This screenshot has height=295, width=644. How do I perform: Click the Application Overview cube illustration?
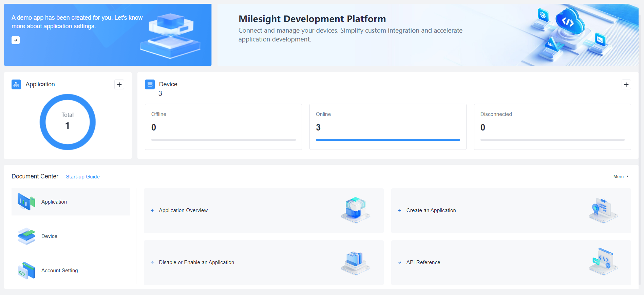click(356, 210)
